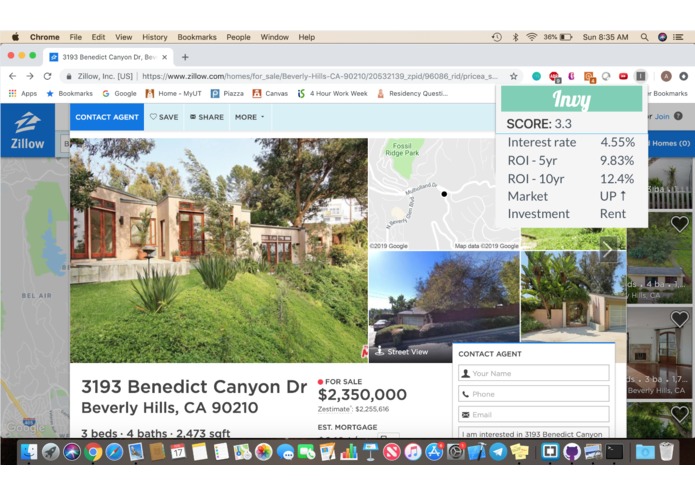Favorite the top-right listing with heart

(679, 224)
